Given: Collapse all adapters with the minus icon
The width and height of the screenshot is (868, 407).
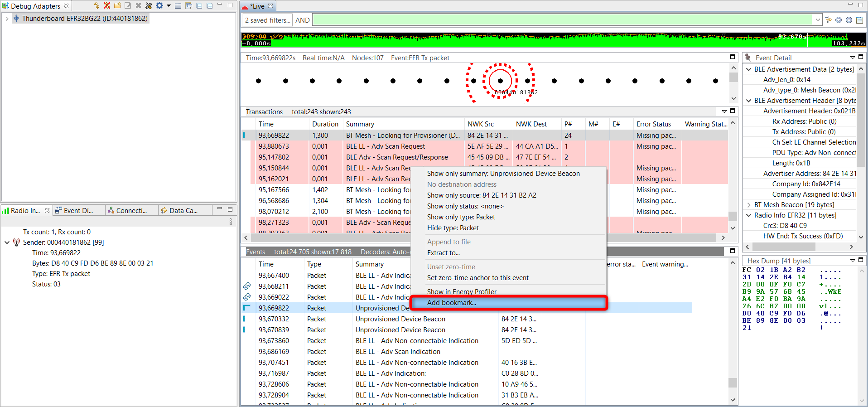Looking at the screenshot, I should [199, 6].
